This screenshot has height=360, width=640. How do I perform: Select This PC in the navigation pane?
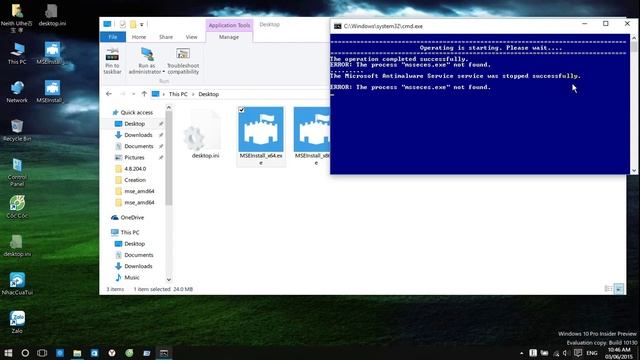pos(130,232)
